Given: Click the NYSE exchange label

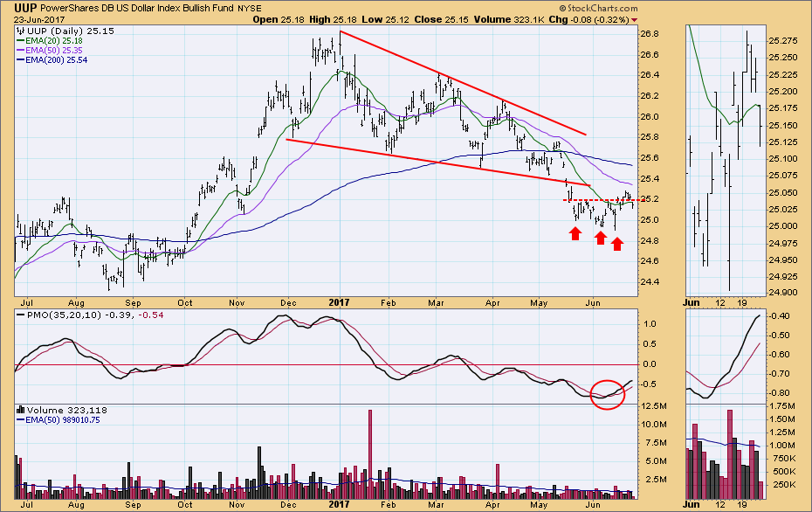Looking at the screenshot, I should pyautogui.click(x=250, y=9).
